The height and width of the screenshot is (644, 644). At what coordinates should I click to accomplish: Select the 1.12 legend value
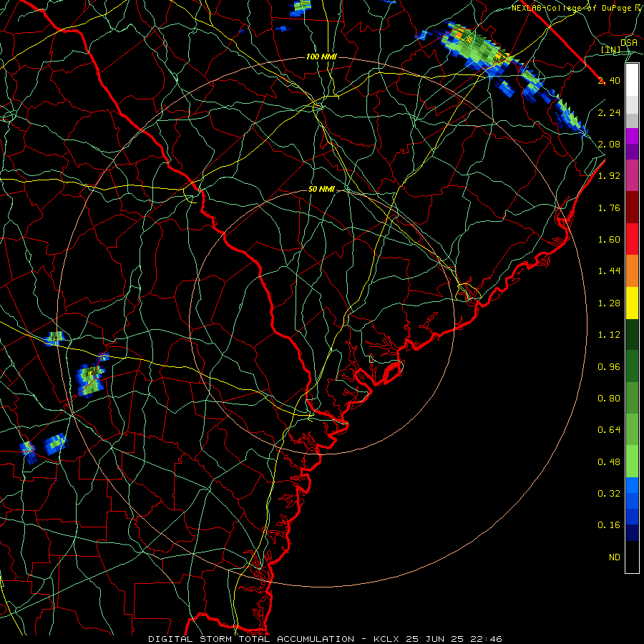click(x=609, y=335)
